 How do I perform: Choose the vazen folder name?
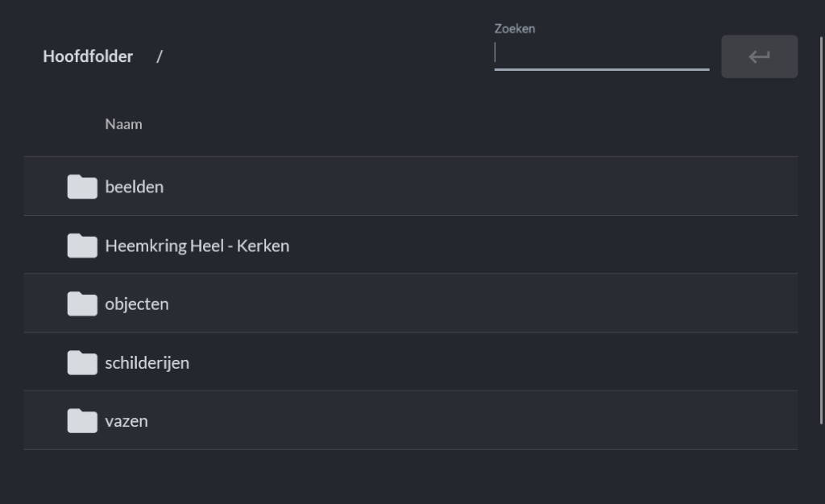pyautogui.click(x=126, y=421)
